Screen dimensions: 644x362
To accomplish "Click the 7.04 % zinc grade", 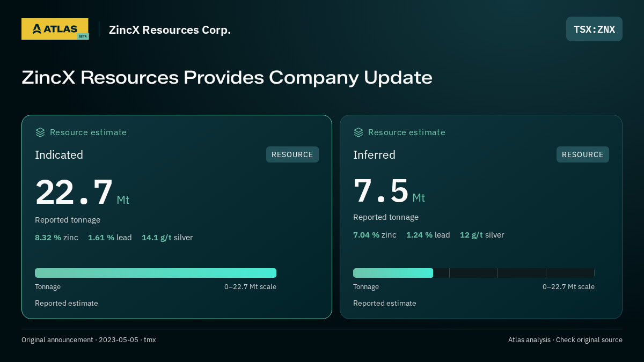I will 375,234.
